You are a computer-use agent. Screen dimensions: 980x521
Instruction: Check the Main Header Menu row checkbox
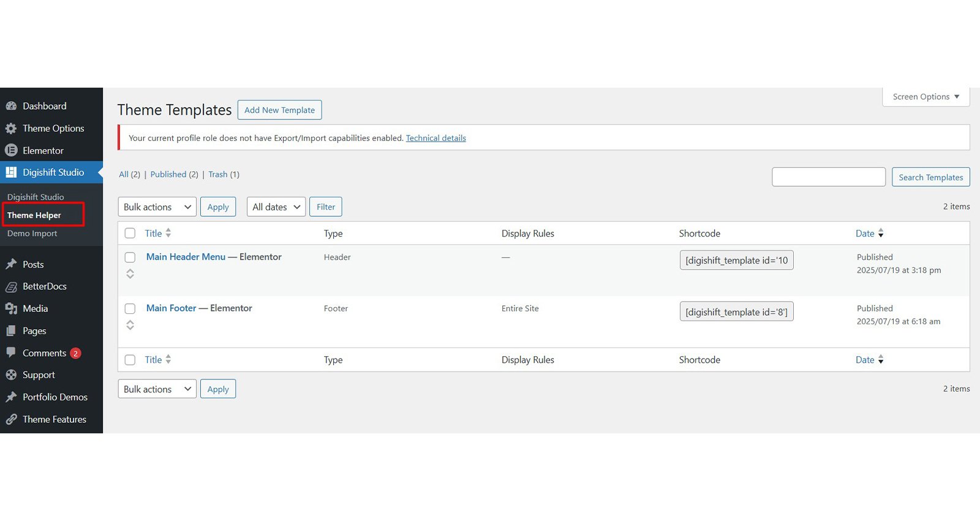pyautogui.click(x=130, y=257)
